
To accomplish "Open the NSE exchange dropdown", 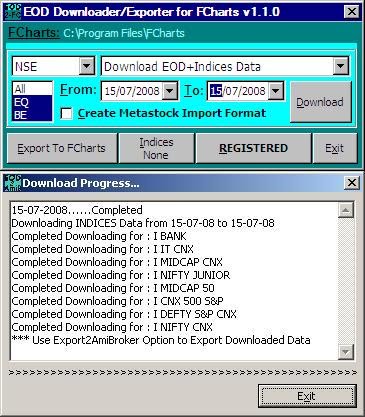I will click(87, 66).
